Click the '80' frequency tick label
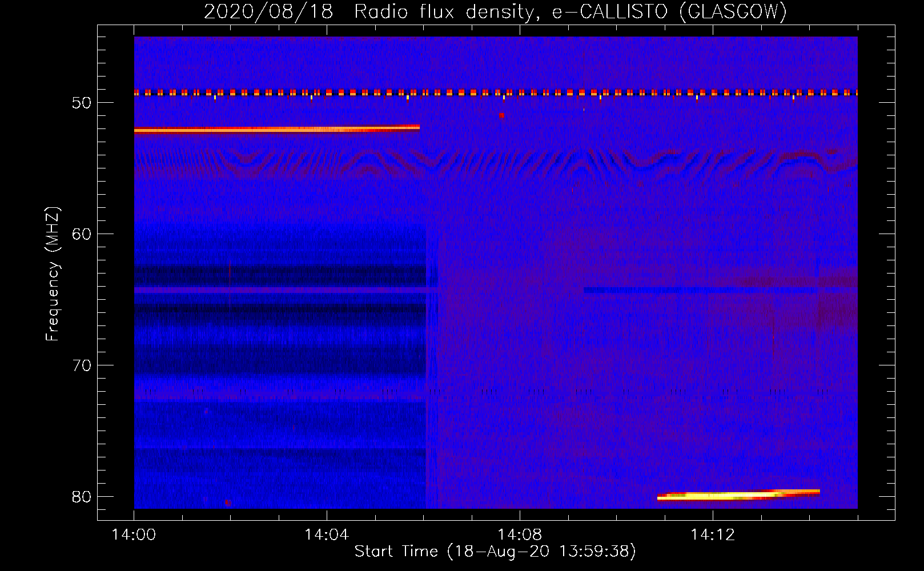The width and height of the screenshot is (924, 571). 82,497
